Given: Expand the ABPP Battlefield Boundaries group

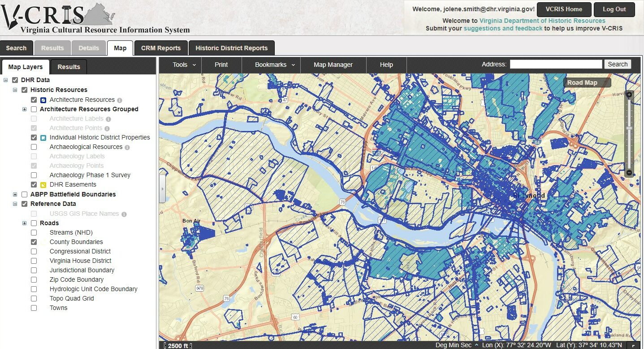Looking at the screenshot, I should pyautogui.click(x=15, y=194).
